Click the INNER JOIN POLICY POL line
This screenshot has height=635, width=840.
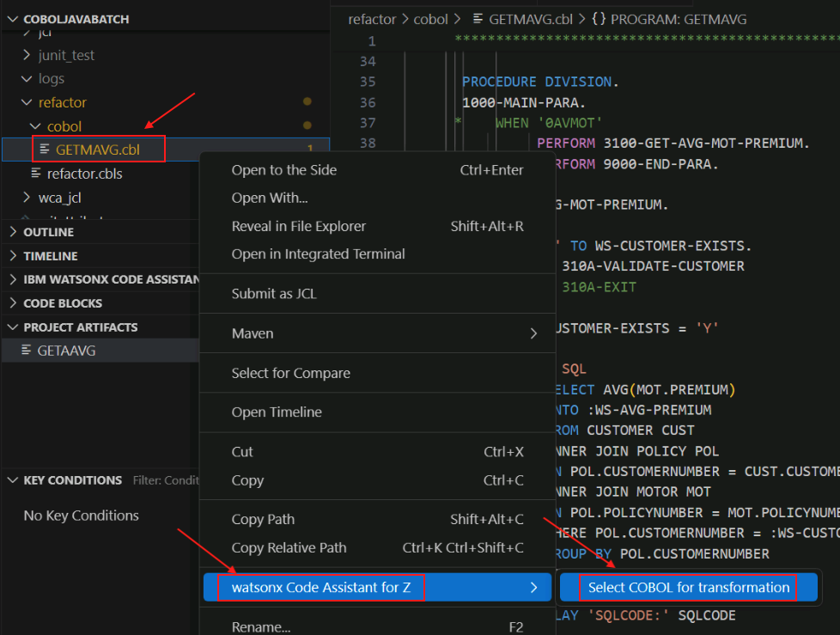tap(636, 451)
